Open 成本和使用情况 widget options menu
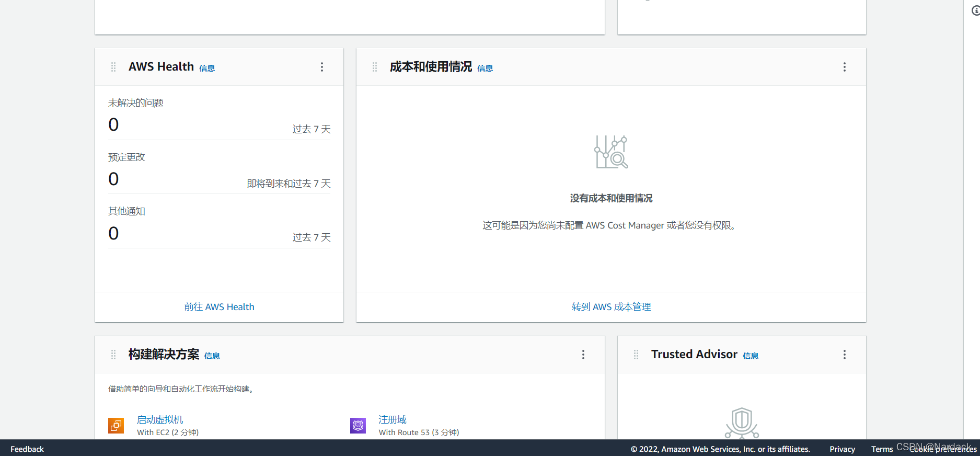The image size is (980, 456). coord(845,67)
